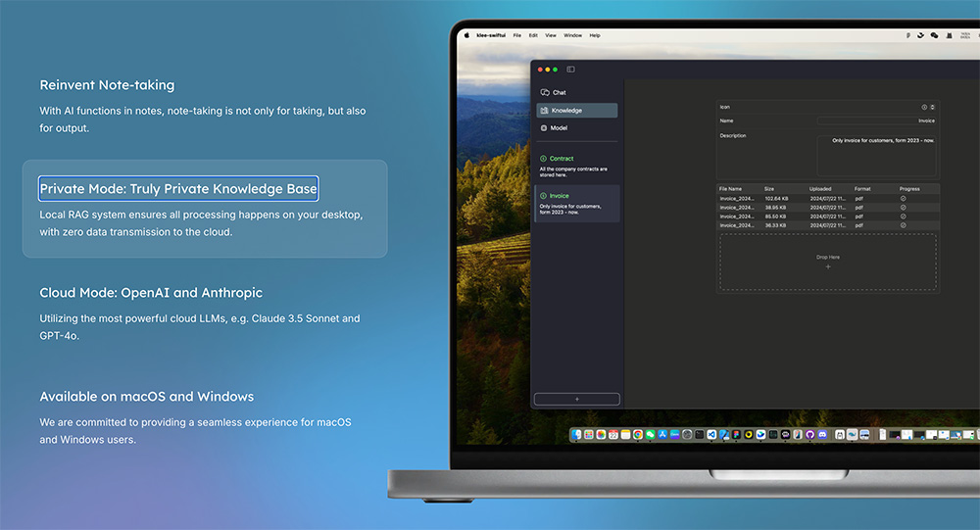Open the File menu

(516, 35)
